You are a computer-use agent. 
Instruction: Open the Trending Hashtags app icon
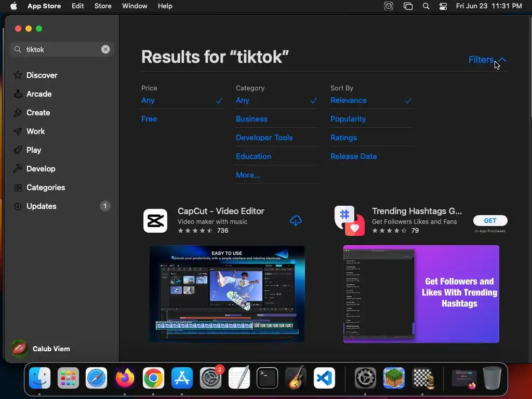pyautogui.click(x=350, y=220)
